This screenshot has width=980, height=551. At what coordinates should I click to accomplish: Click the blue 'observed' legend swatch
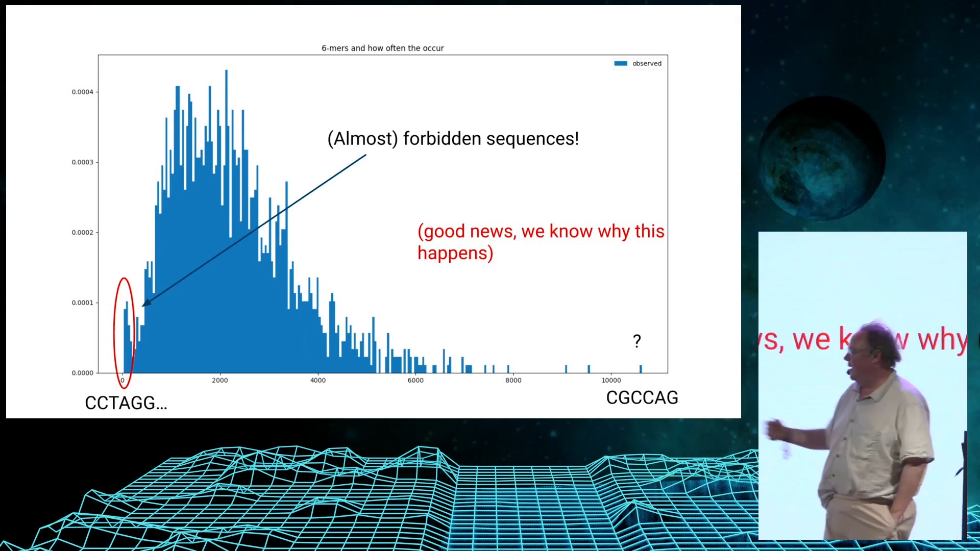(620, 63)
